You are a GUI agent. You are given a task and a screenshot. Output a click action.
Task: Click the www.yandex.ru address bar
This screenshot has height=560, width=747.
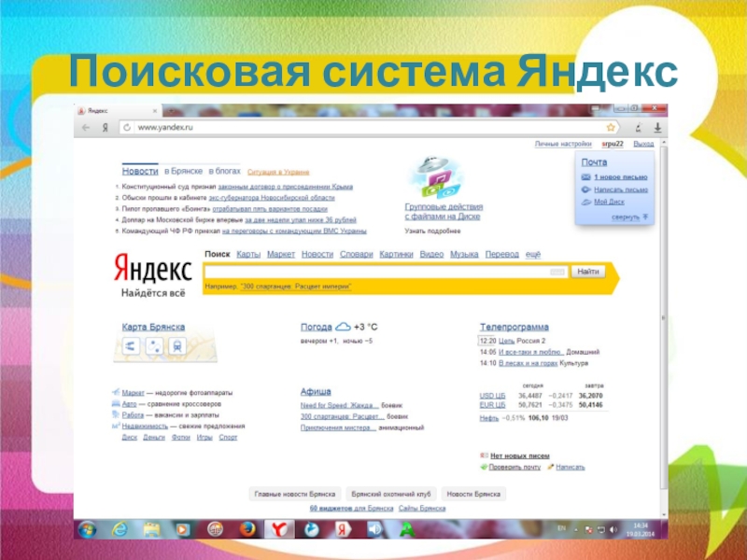click(x=369, y=128)
